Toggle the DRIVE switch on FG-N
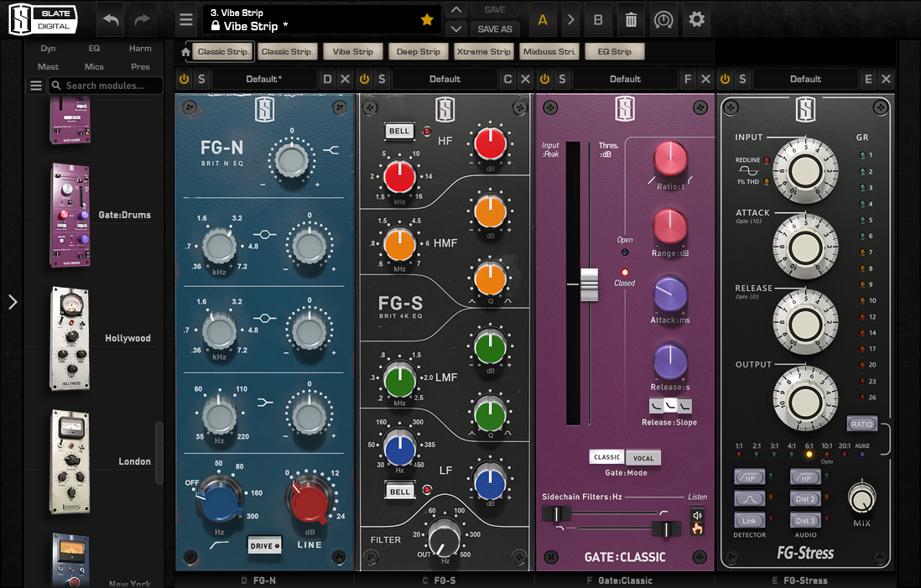This screenshot has height=588, width=921. pos(263,546)
